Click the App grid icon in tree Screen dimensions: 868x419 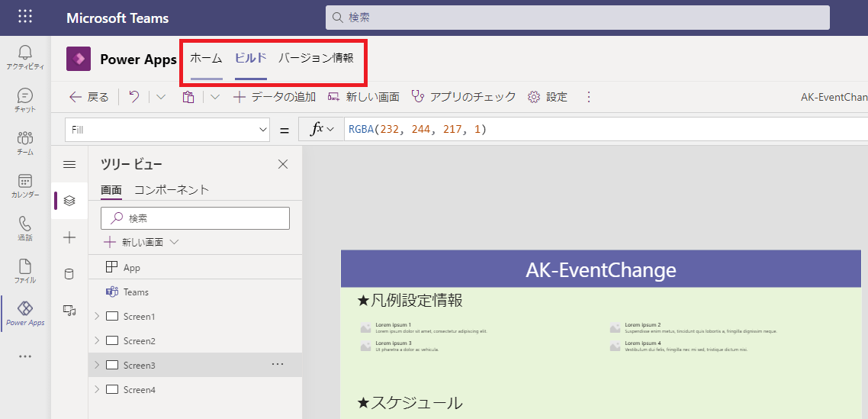coord(111,267)
